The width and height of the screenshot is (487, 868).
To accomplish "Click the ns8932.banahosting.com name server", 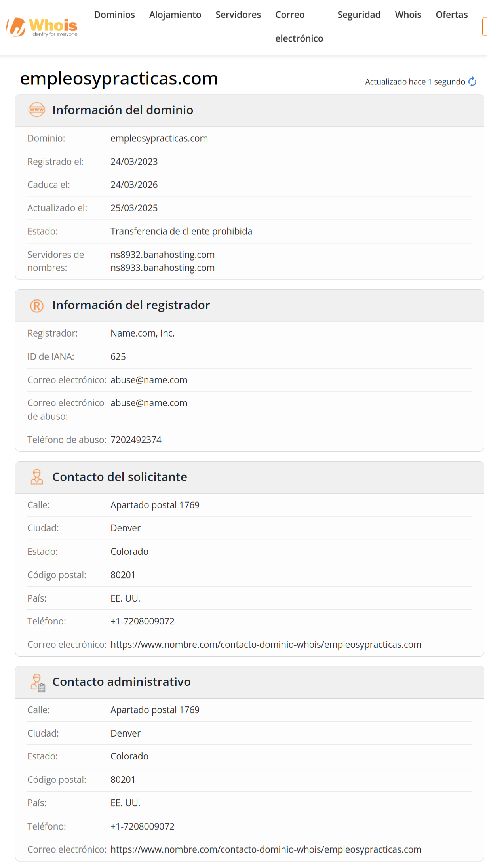I will [x=162, y=255].
